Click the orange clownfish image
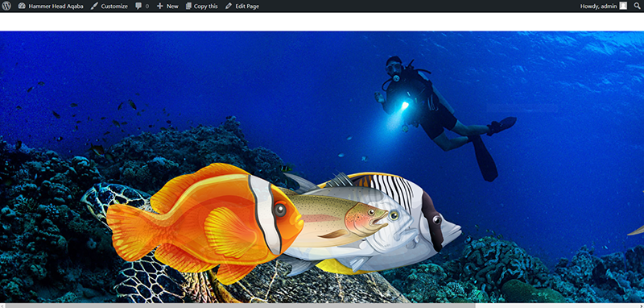 pos(204,223)
